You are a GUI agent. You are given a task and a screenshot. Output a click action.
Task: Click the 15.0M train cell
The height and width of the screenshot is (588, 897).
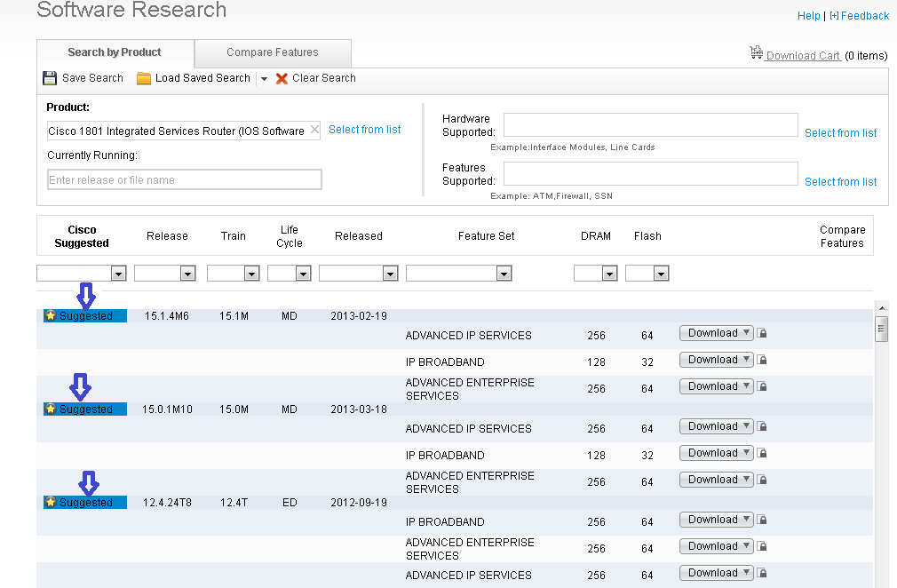coord(234,409)
